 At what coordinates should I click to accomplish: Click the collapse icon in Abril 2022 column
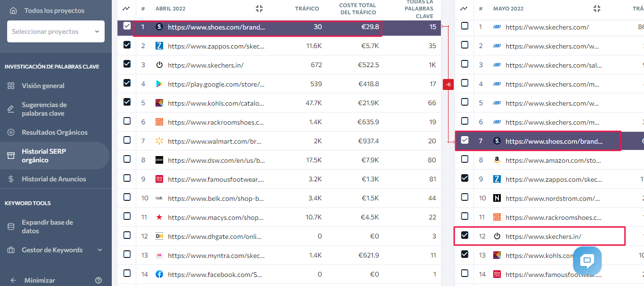point(259,9)
